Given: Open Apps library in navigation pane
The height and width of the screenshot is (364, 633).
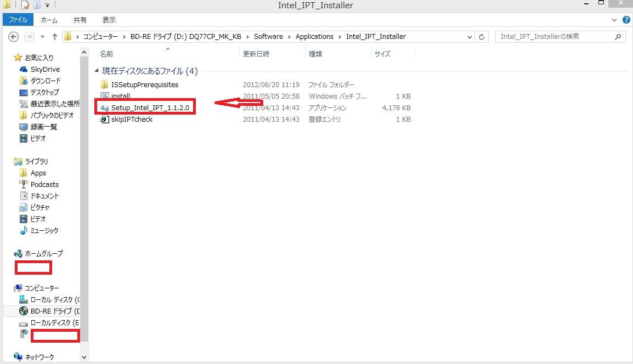Looking at the screenshot, I should click(x=38, y=173).
